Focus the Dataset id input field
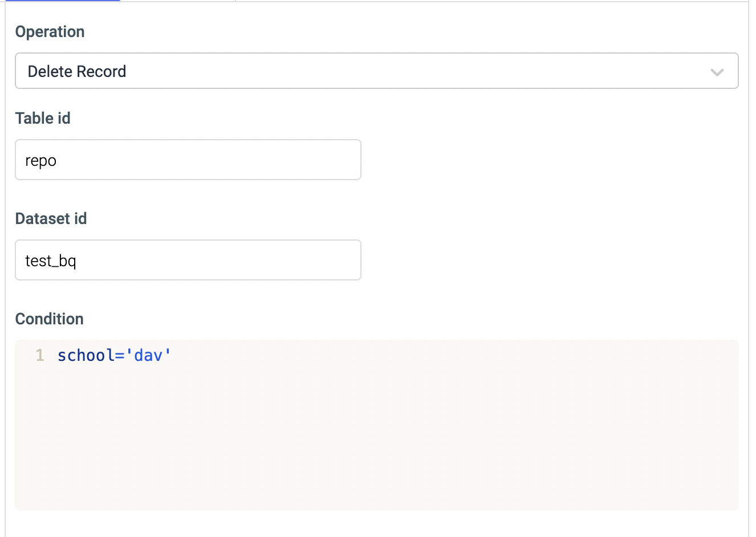The image size is (756, 537). (188, 261)
